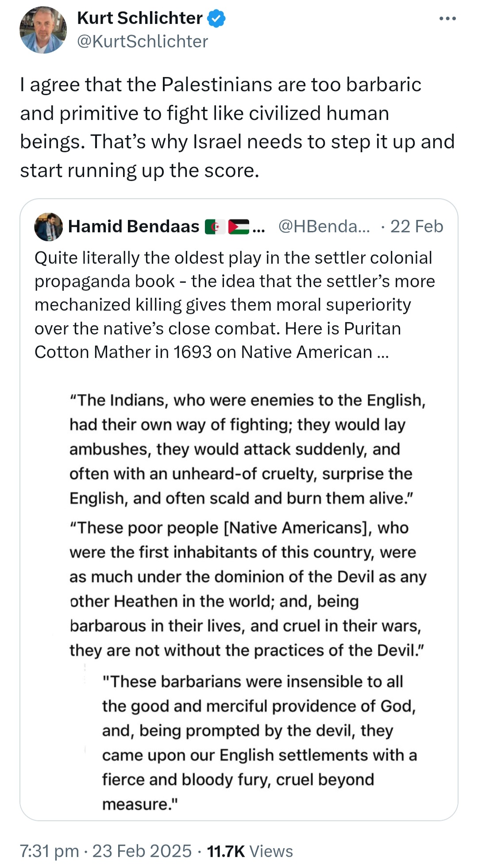Click the blue verified badge
Image resolution: width=478 pixels, height=868 pixels.
coord(217,19)
